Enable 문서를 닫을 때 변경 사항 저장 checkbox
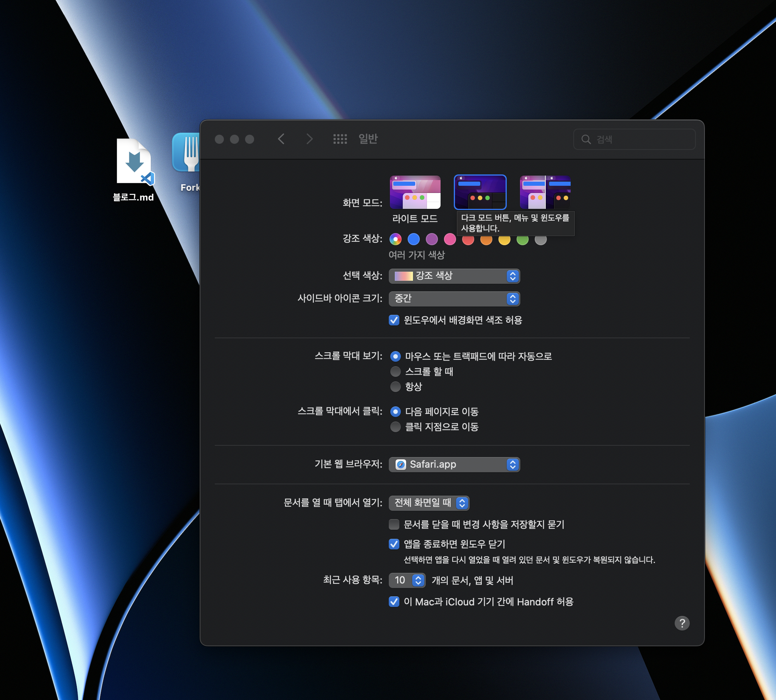The width and height of the screenshot is (776, 700). pos(394,524)
